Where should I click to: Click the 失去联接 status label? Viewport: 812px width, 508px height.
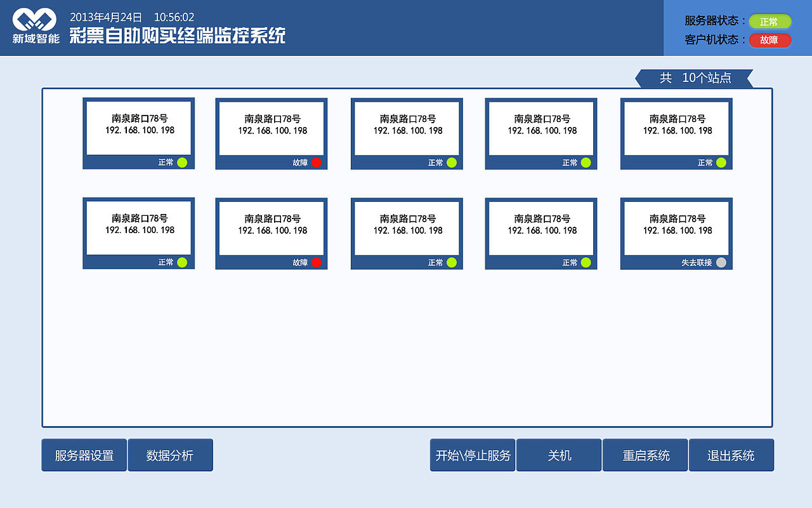click(697, 263)
